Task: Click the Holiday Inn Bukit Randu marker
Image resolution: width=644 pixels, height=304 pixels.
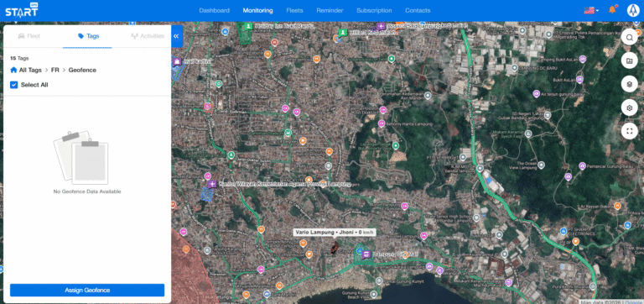Action: click(x=248, y=26)
